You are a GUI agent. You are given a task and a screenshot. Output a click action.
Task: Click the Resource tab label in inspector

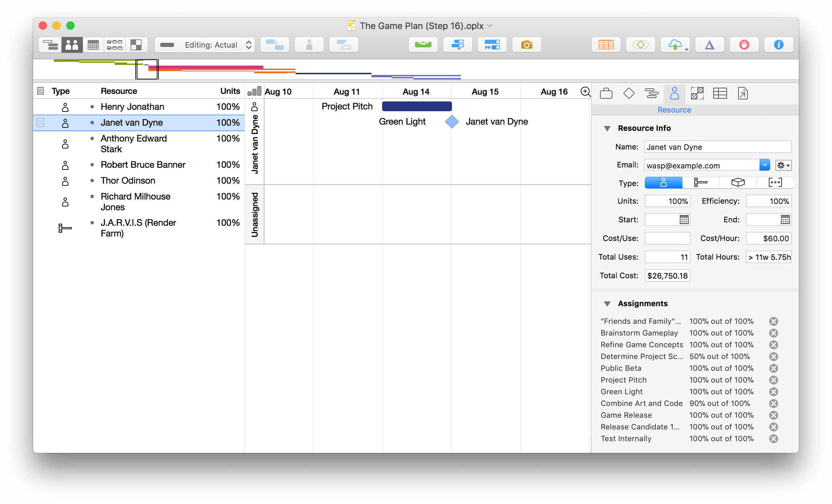(x=675, y=109)
